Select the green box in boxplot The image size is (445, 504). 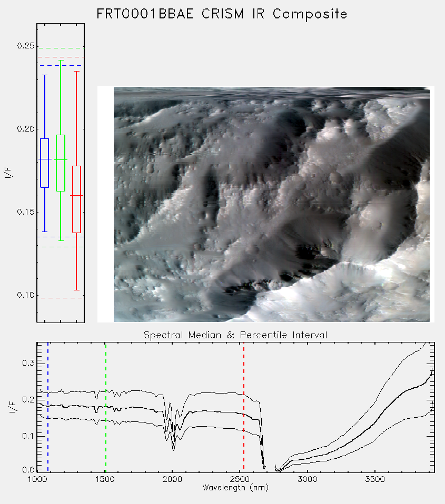(61, 163)
